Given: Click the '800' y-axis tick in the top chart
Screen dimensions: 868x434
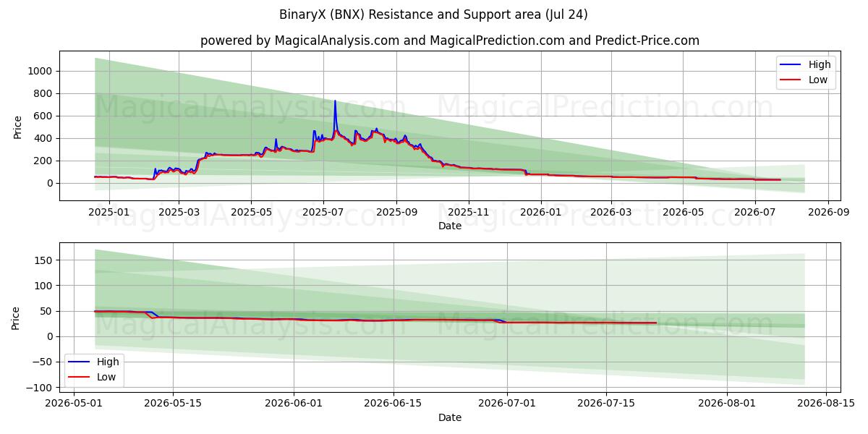Looking at the screenshot, I should (x=44, y=93).
